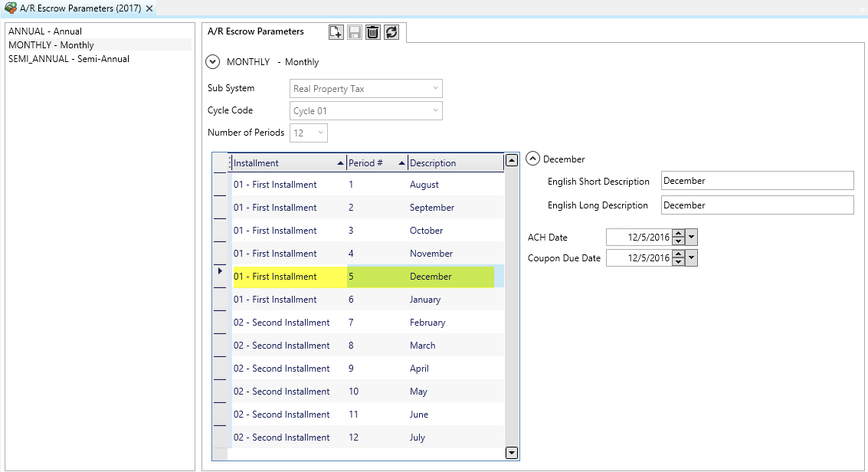Open the Number of Periods dropdown

pyautogui.click(x=320, y=133)
